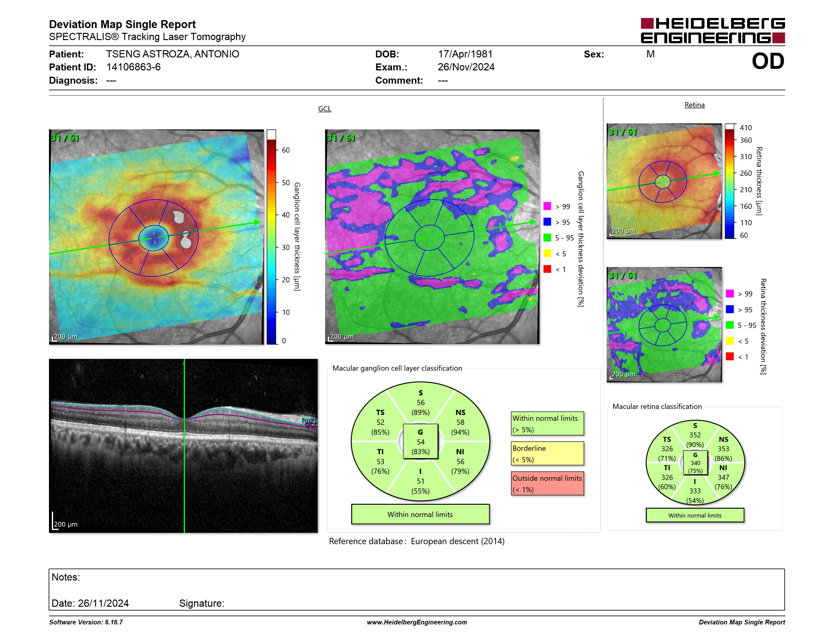The height and width of the screenshot is (644, 834).
Task: Click the SPECTRALIS Tracking Laser Tomography subtitle
Action: pos(147,37)
